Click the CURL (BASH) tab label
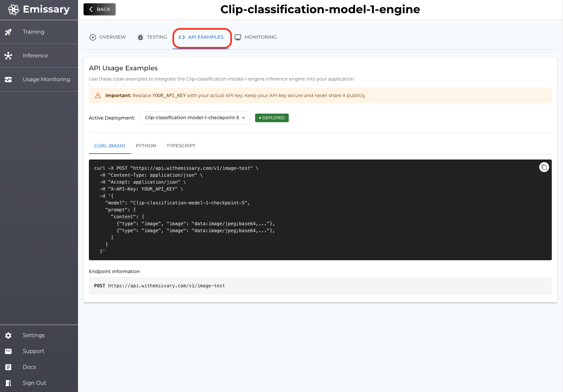The image size is (563, 392). pos(110,146)
